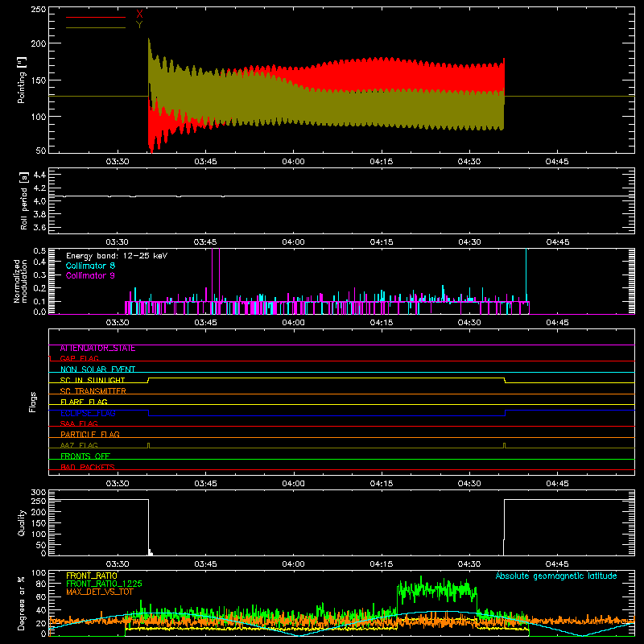Click the second olive flag pulse near 04:36

[x=505, y=445]
